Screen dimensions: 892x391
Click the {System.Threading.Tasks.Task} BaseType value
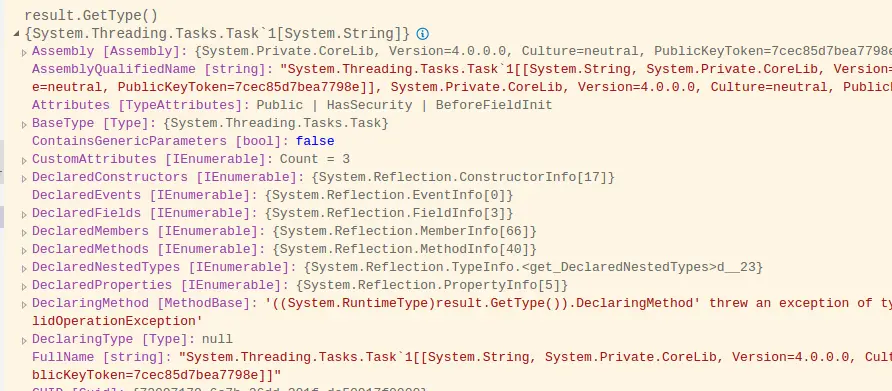point(275,123)
